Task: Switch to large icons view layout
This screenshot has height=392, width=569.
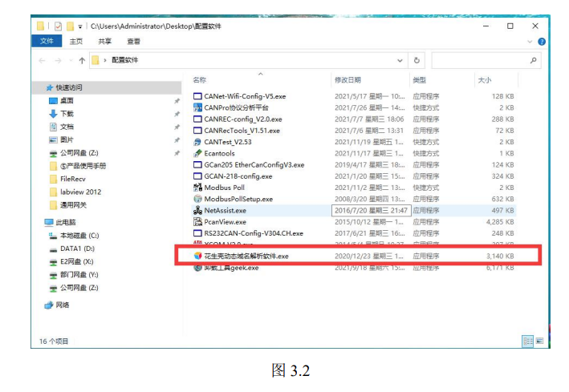Action: (x=539, y=341)
